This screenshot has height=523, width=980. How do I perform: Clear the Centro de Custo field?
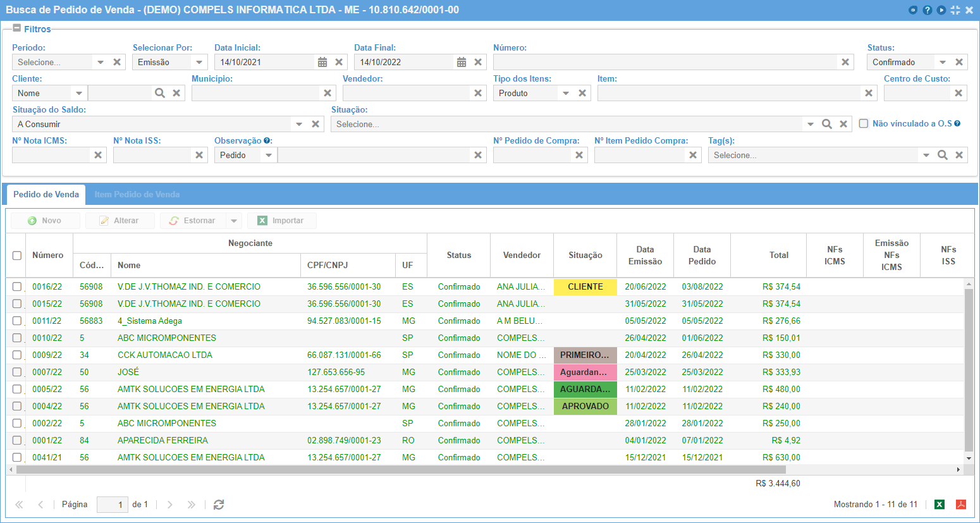tap(959, 93)
